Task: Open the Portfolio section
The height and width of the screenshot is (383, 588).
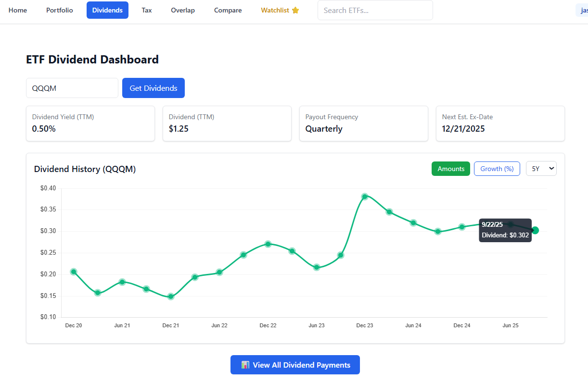Action: 59,10
